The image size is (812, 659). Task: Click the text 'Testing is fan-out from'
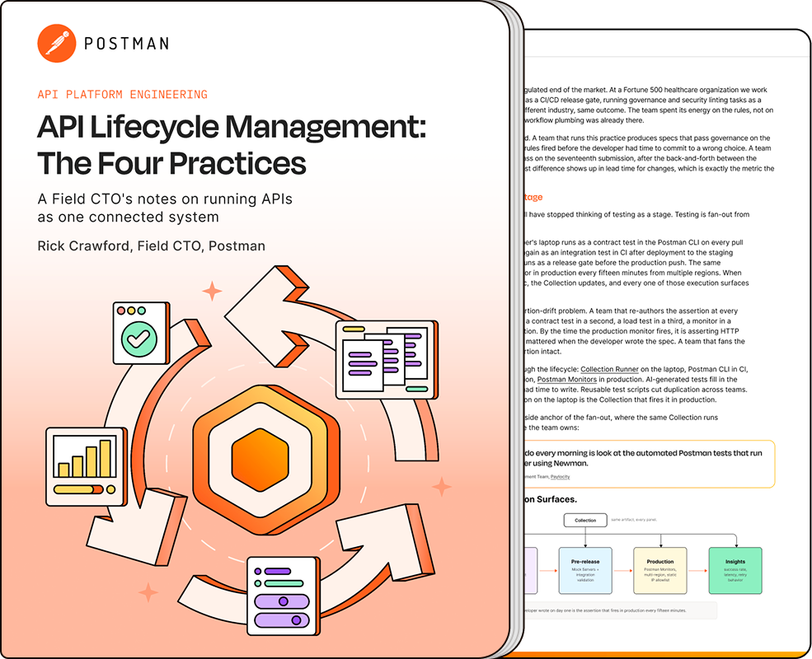click(712, 214)
